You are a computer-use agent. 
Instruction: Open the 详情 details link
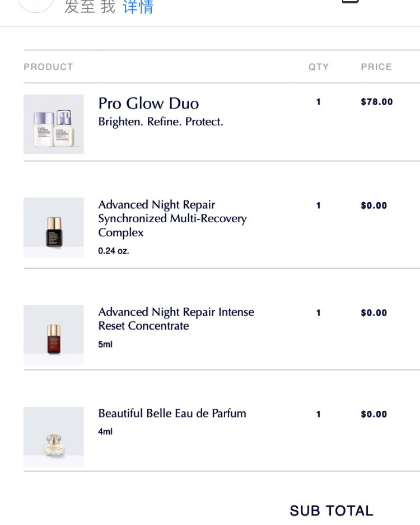pyautogui.click(x=138, y=7)
